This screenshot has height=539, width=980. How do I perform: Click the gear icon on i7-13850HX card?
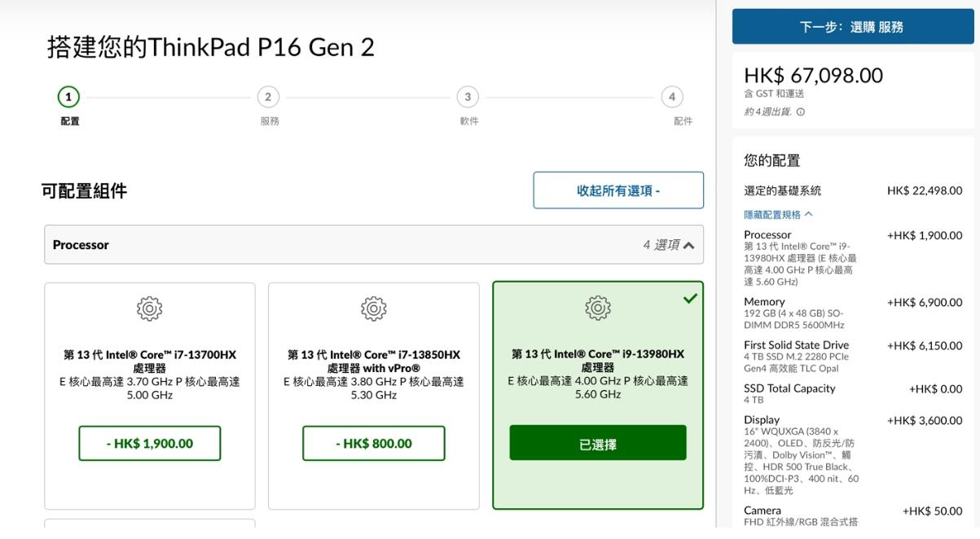click(x=373, y=309)
